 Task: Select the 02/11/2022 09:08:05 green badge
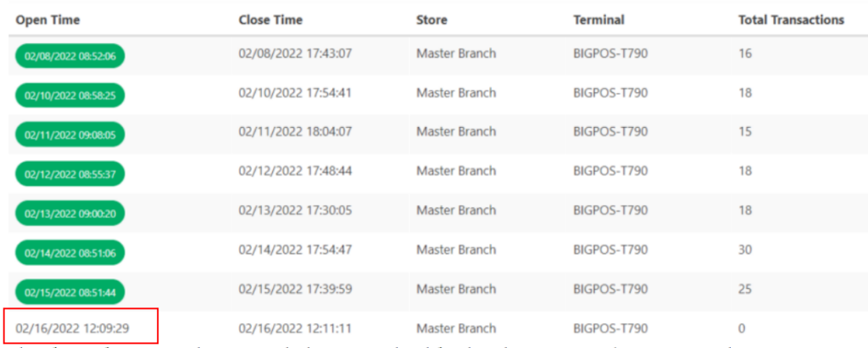pos(70,135)
